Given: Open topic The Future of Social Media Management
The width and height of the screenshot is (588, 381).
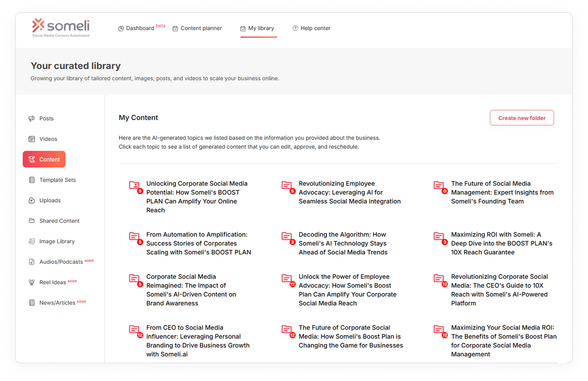Looking at the screenshot, I should pos(502,192).
